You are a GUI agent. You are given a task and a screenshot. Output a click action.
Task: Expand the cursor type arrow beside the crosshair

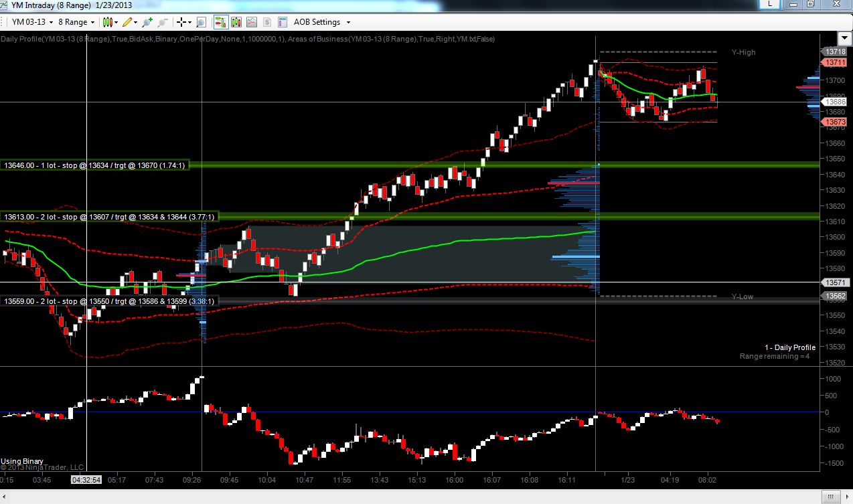coord(191,22)
